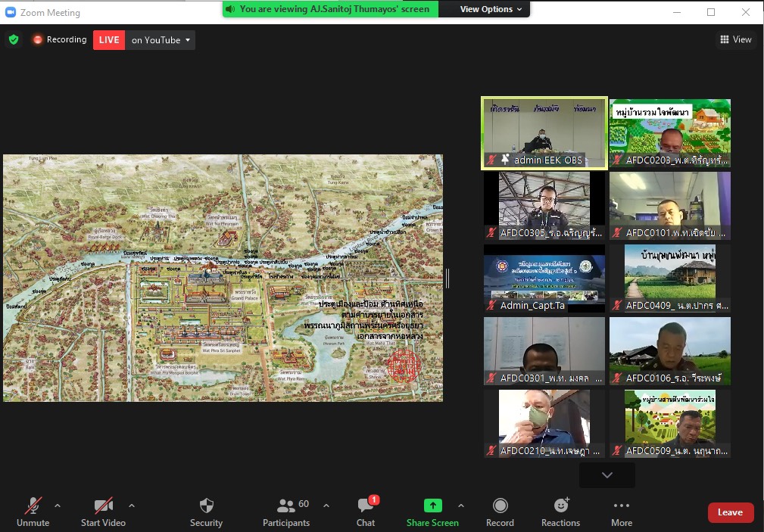Select AFDC0106 participant video tile

point(670,351)
